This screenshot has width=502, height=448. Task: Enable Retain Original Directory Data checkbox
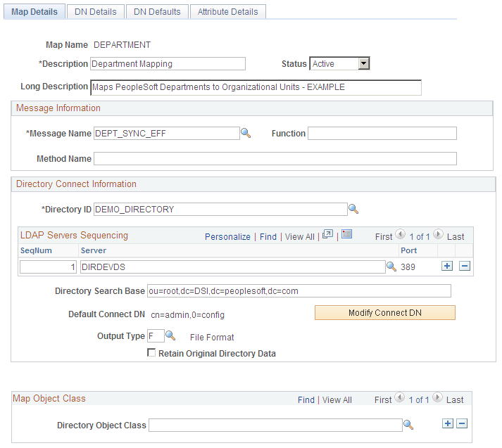(151, 352)
